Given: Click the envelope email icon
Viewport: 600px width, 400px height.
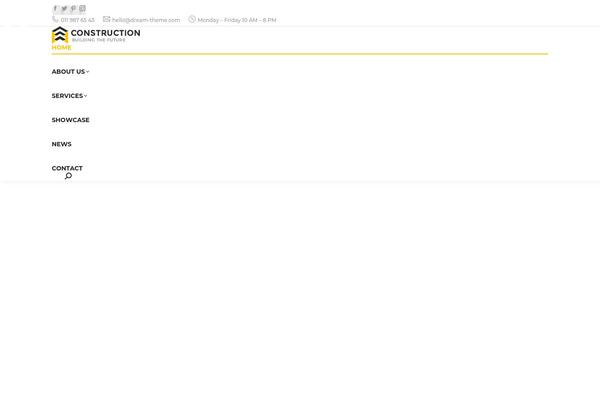Looking at the screenshot, I should (x=106, y=19).
